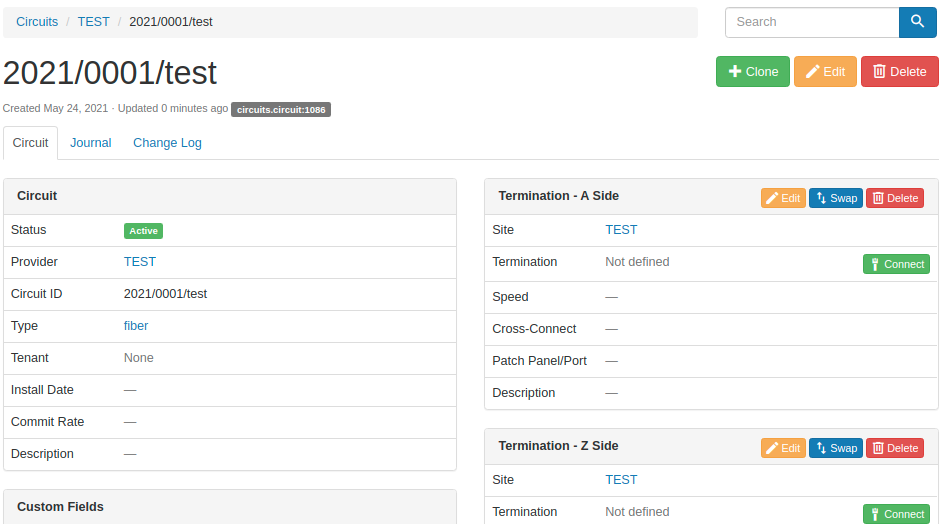Edit the circuit using the top orange button

point(825,72)
